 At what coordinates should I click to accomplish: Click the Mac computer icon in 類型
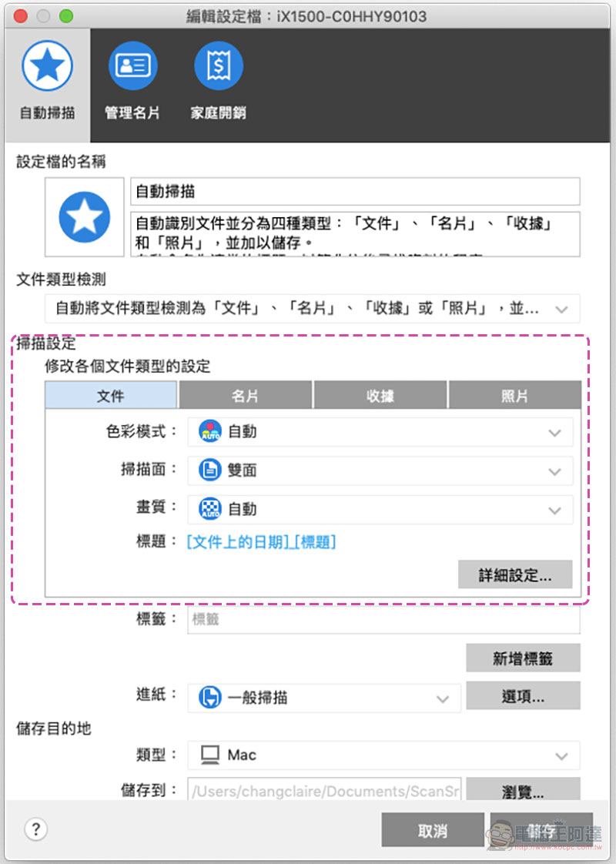click(x=210, y=755)
